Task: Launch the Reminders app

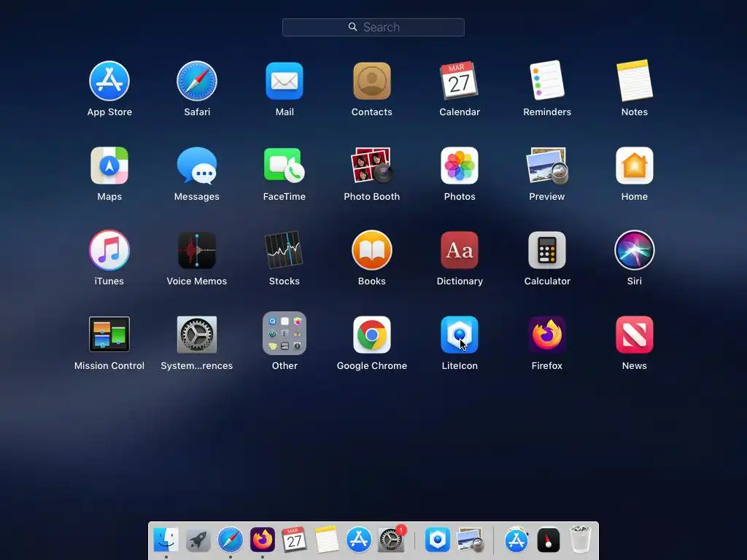Action: [x=547, y=81]
